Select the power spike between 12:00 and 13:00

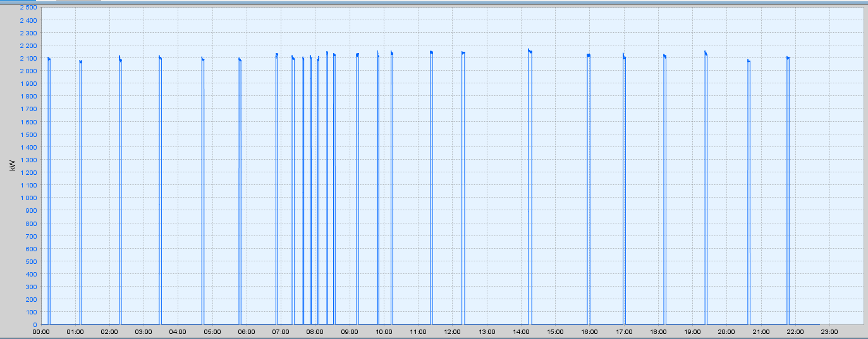click(463, 187)
